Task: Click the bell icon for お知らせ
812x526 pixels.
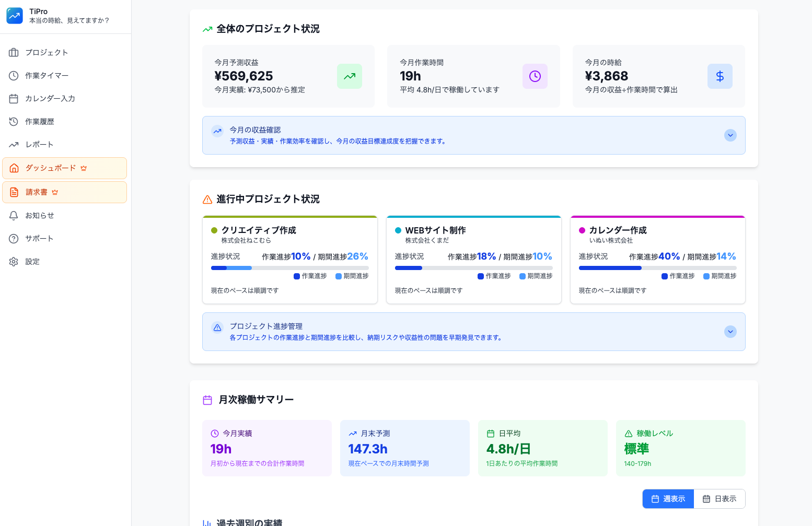Action: (x=14, y=216)
